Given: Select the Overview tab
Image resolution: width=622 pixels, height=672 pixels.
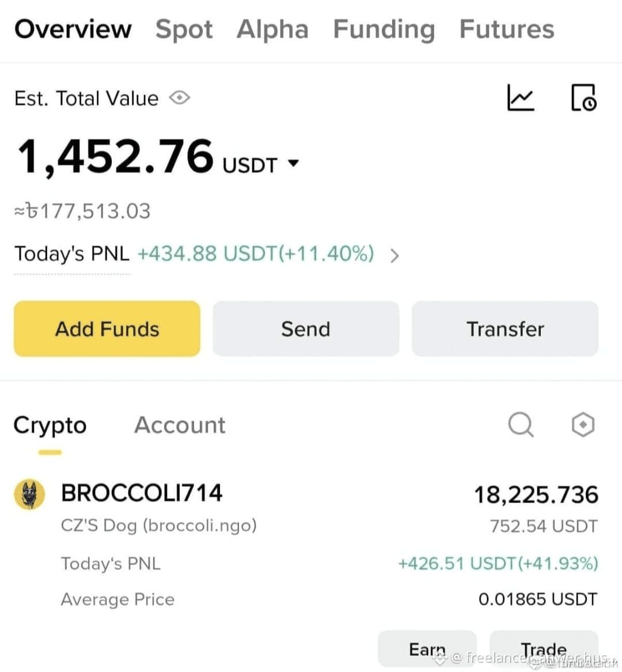Looking at the screenshot, I should coord(73,29).
